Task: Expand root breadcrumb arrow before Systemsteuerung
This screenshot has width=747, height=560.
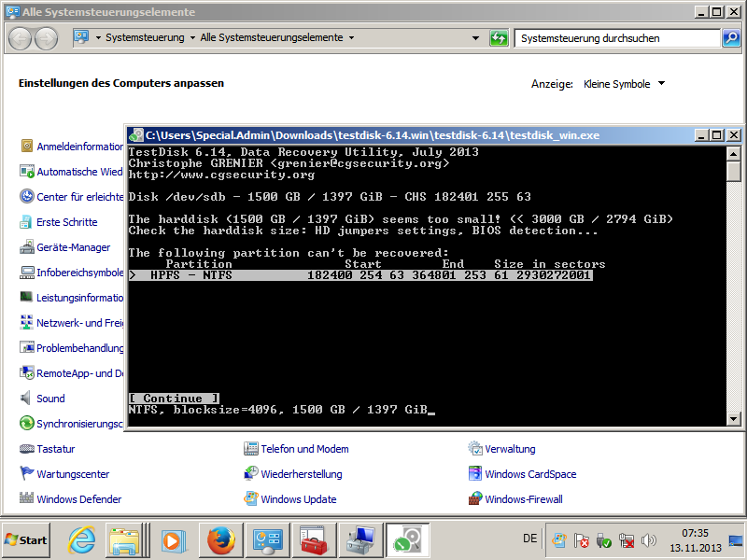Action: [98, 37]
